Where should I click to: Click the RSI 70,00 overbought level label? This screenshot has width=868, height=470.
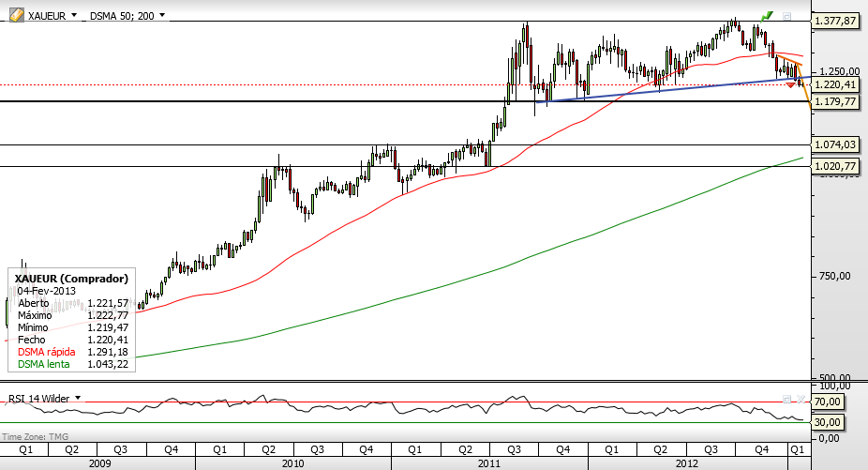coord(827,402)
